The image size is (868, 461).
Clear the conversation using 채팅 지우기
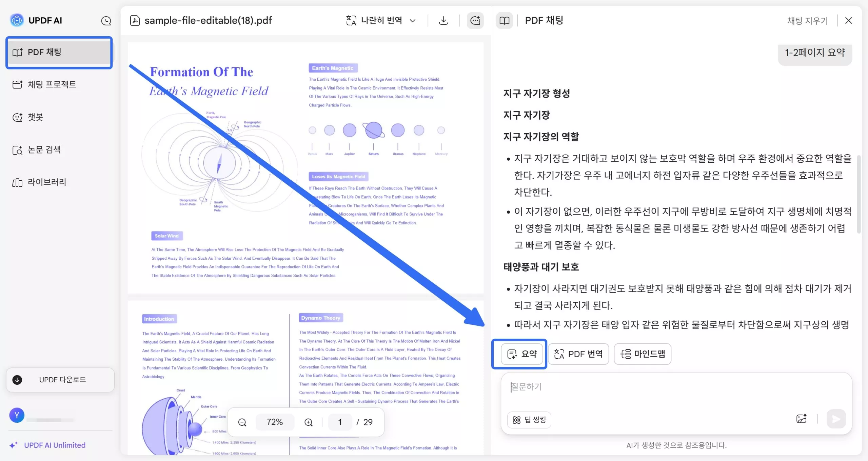(807, 20)
